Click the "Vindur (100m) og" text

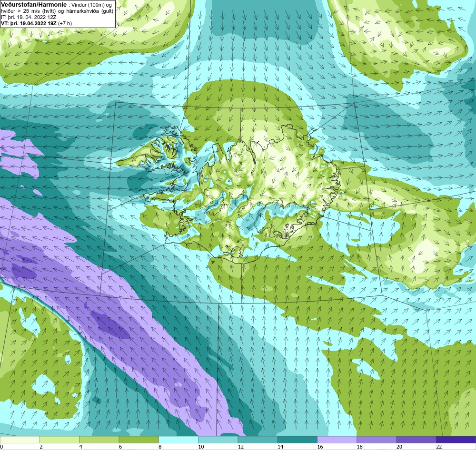(91, 5)
